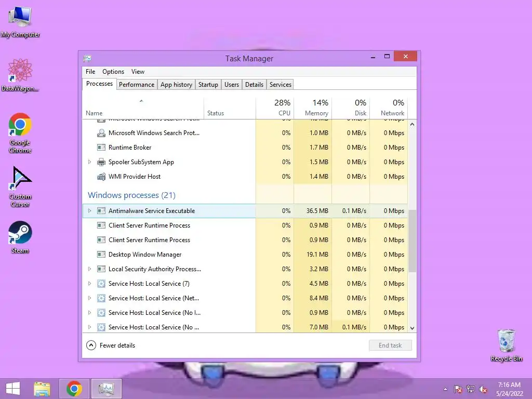This screenshot has height=399, width=532.
Task: Click the 36.5 MB memory value
Action: 317,211
